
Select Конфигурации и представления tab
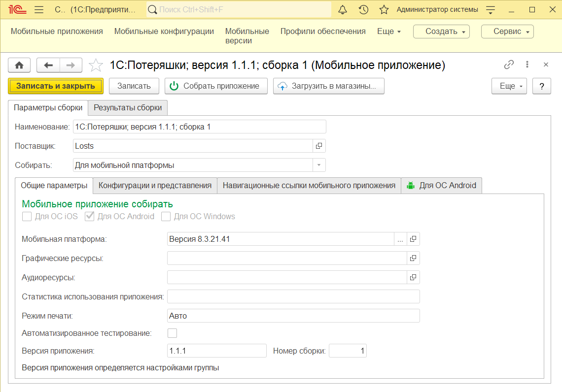tap(155, 186)
